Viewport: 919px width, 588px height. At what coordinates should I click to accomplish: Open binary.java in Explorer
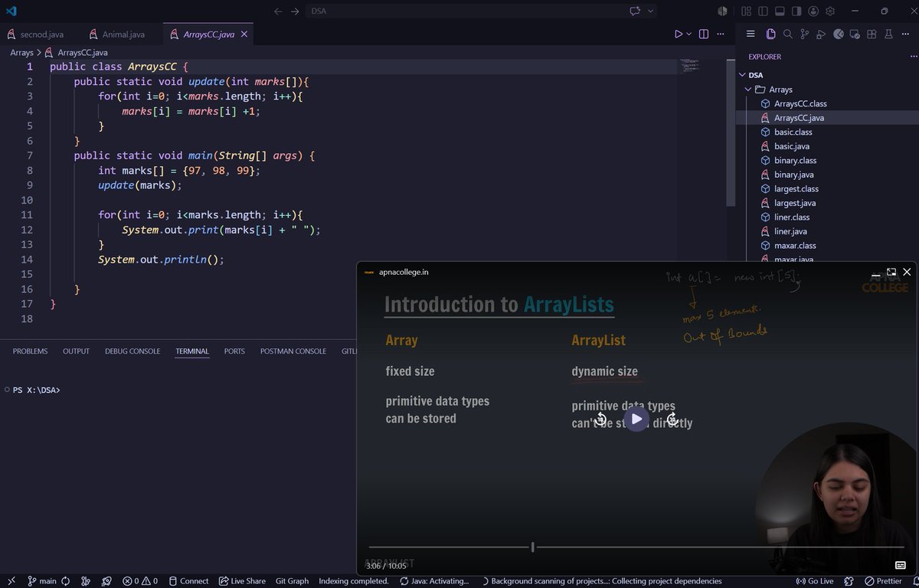coord(793,175)
